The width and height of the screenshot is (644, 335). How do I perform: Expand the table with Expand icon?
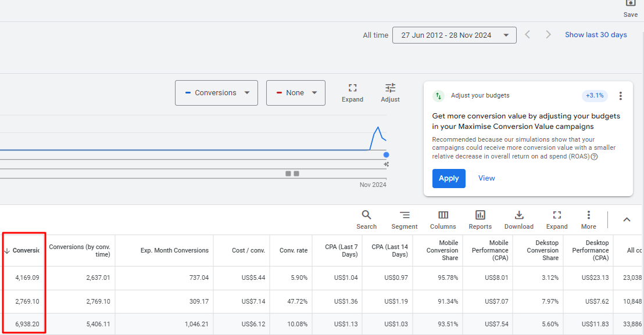pyautogui.click(x=557, y=215)
